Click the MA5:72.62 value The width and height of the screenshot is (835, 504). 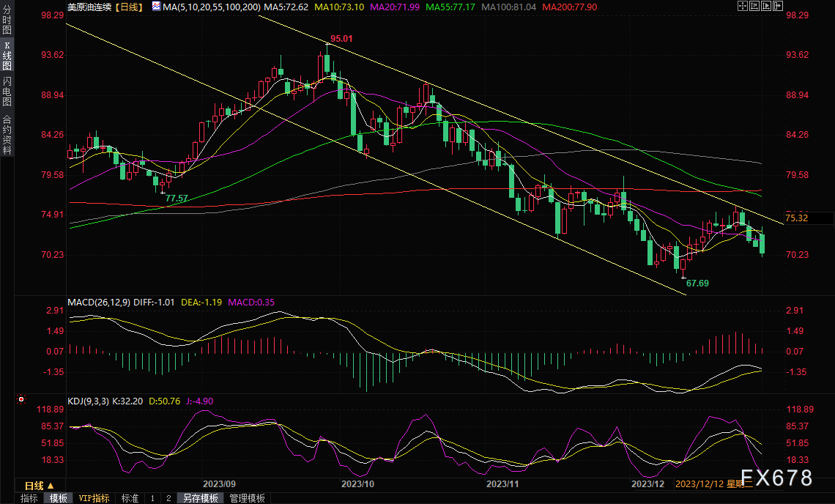tap(286, 7)
